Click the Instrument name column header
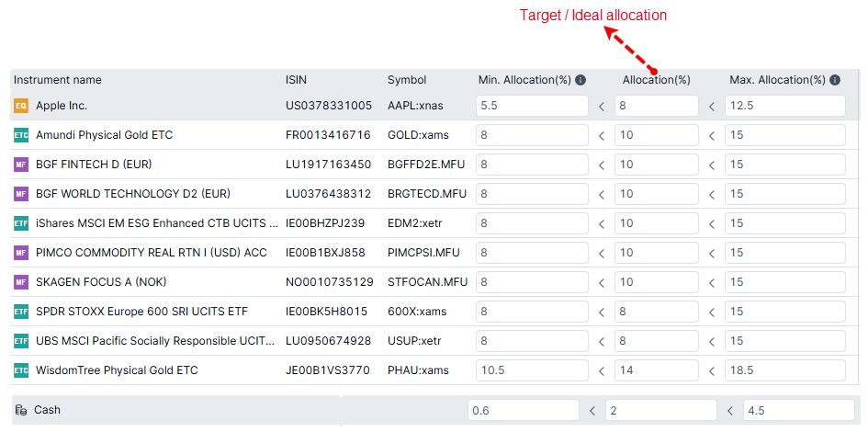Image resolution: width=868 pixels, height=432 pixels. (x=58, y=80)
